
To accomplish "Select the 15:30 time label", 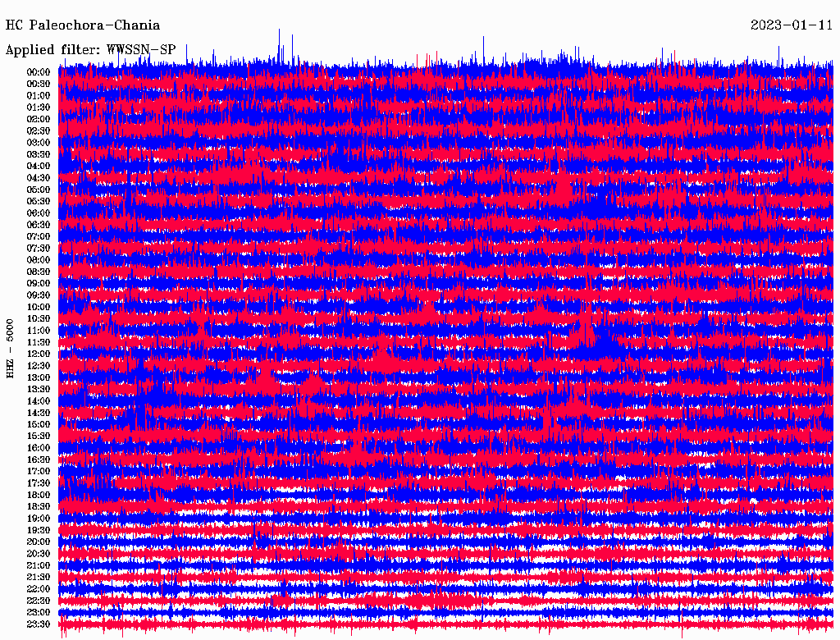I will (x=39, y=437).
